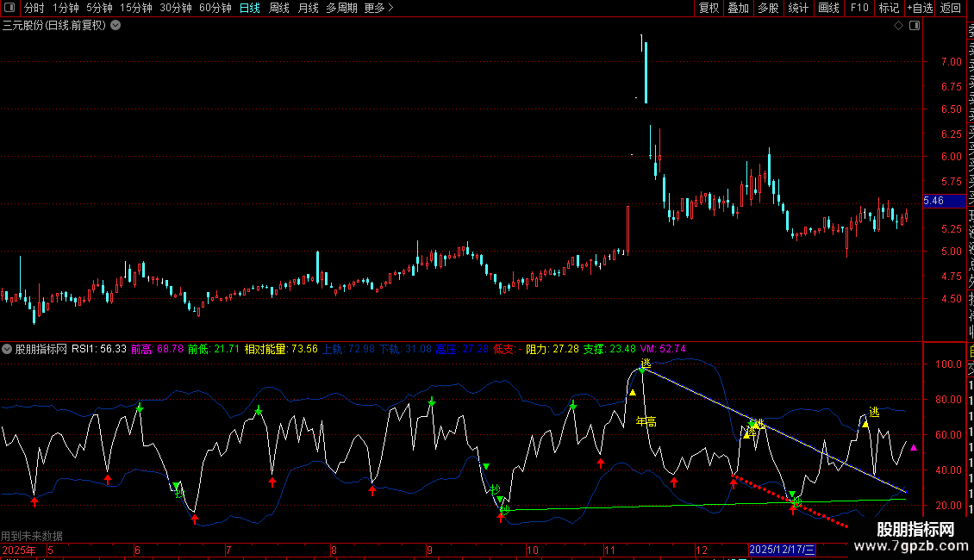Click the 前低: 21.71 value
This screenshot has height=560, width=974.
coord(214,349)
